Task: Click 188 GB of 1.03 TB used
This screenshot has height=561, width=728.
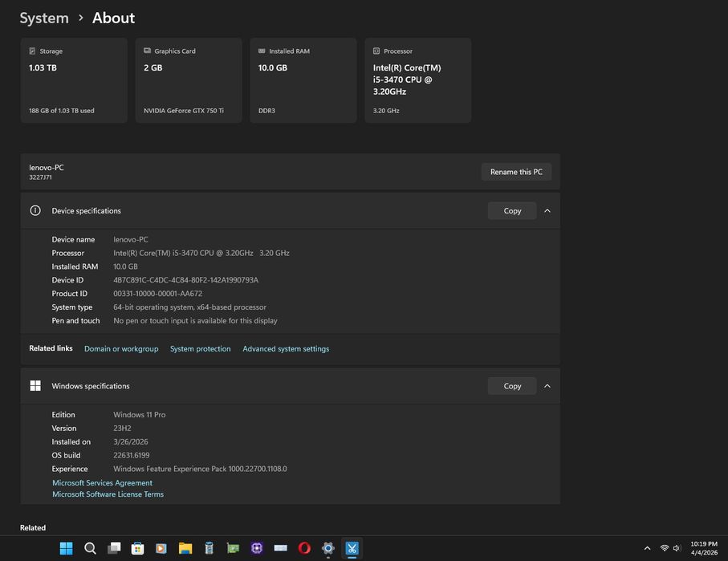Action: click(x=61, y=111)
